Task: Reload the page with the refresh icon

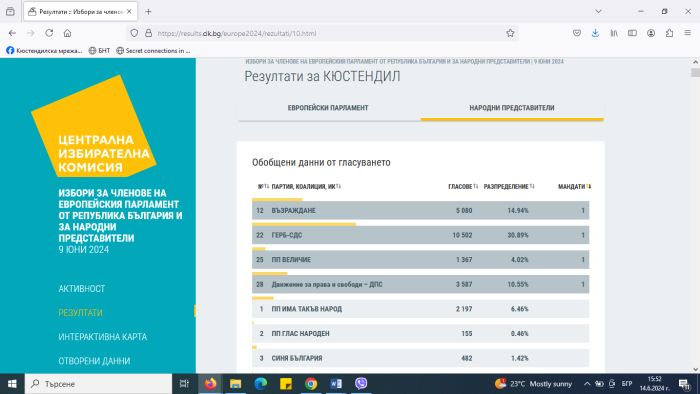Action: point(49,33)
